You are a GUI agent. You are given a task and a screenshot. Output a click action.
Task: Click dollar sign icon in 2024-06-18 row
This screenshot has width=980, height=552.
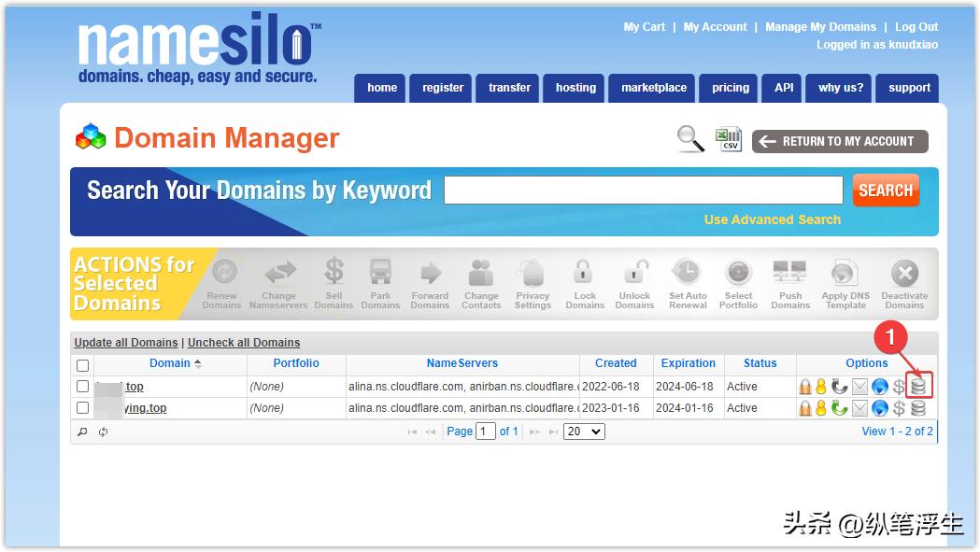pyautogui.click(x=899, y=387)
